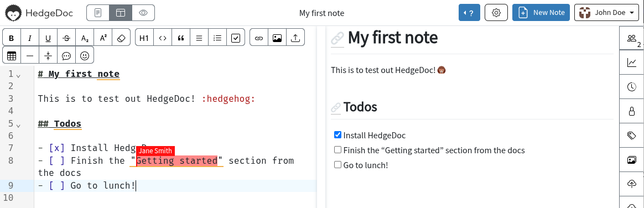This screenshot has width=644, height=208.
Task: Insert a hyperlink
Action: [x=259, y=38]
